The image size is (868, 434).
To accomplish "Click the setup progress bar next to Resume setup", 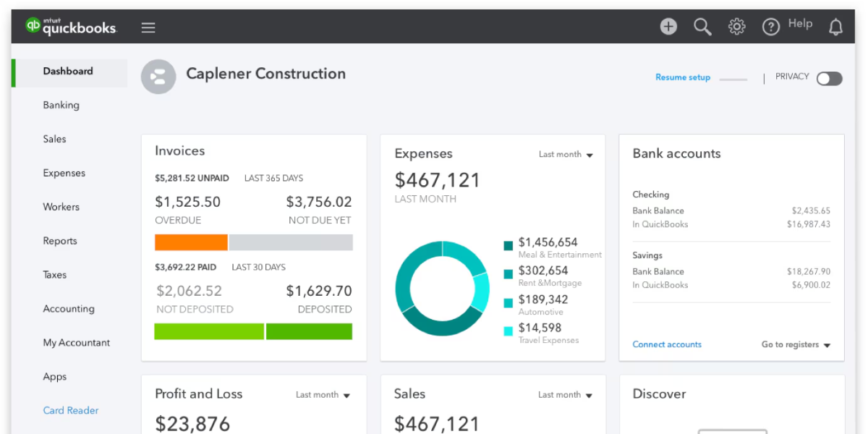I will click(x=733, y=77).
